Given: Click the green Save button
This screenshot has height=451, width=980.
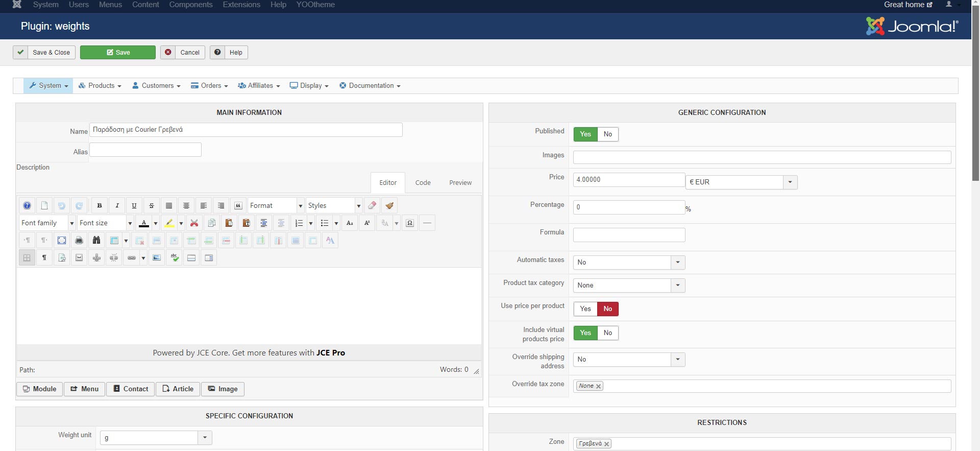Looking at the screenshot, I should pos(118,53).
